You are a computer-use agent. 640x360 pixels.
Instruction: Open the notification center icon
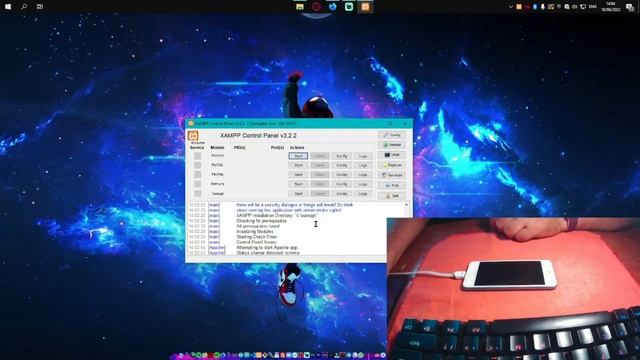pyautogui.click(x=630, y=7)
